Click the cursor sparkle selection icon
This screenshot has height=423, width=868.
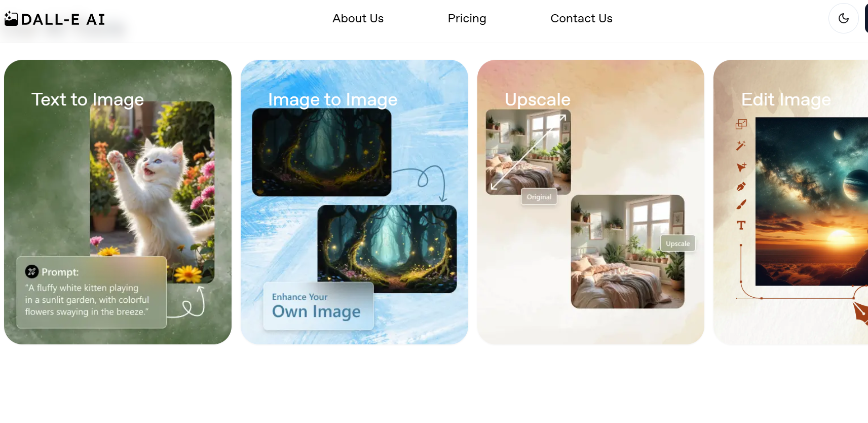click(741, 167)
